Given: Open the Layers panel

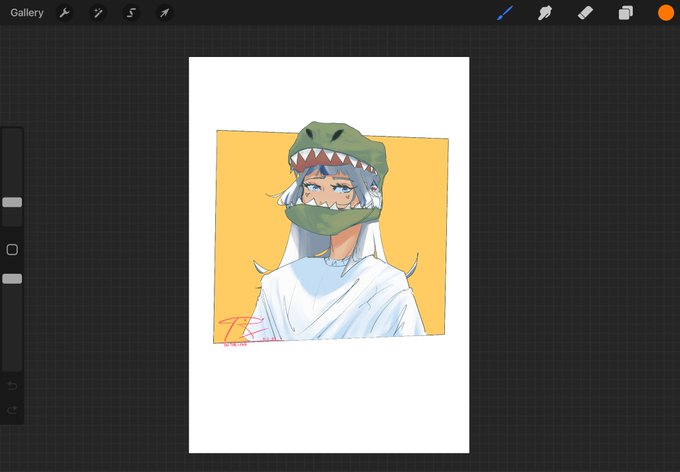Looking at the screenshot, I should pos(625,13).
